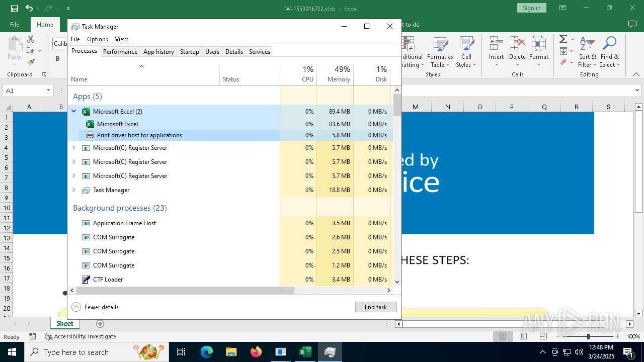
Task: Open the Details tab
Action: [234, 51]
